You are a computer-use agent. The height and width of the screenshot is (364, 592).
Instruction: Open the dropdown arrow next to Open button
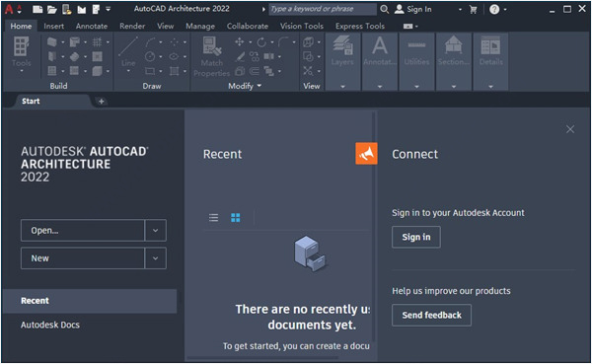click(155, 230)
